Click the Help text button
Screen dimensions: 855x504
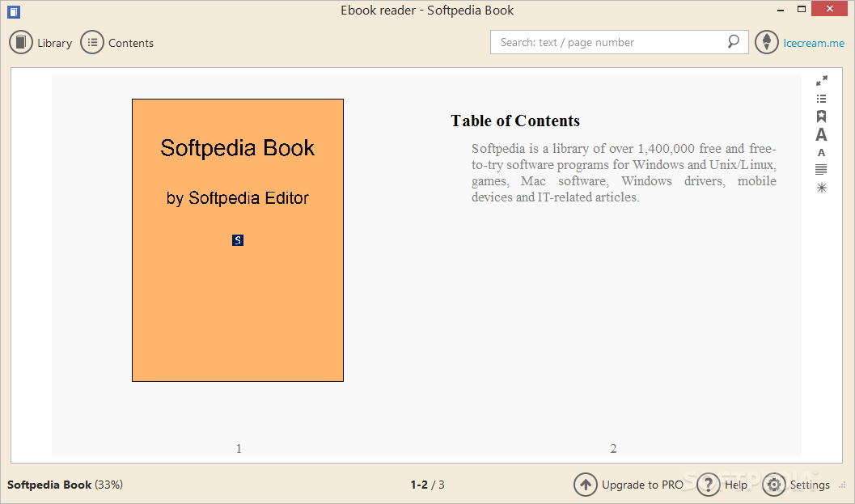[735, 485]
